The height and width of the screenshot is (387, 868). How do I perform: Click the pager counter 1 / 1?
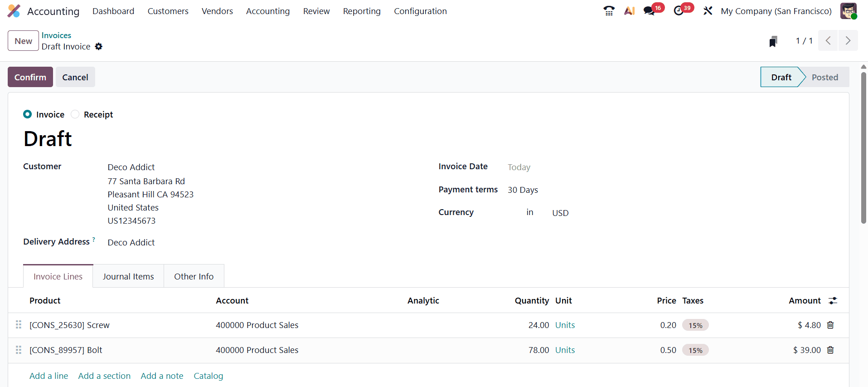(804, 41)
